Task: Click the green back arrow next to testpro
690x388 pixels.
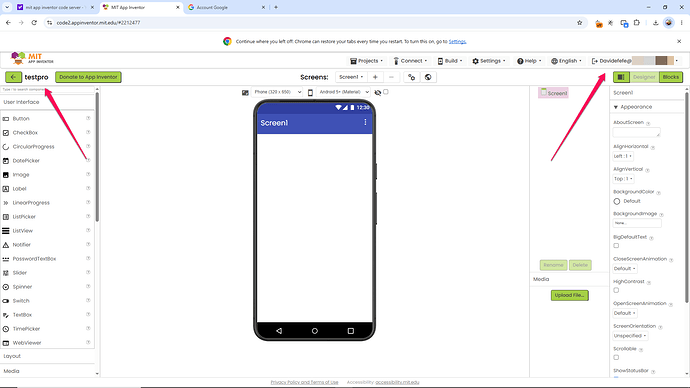Action: pyautogui.click(x=13, y=77)
